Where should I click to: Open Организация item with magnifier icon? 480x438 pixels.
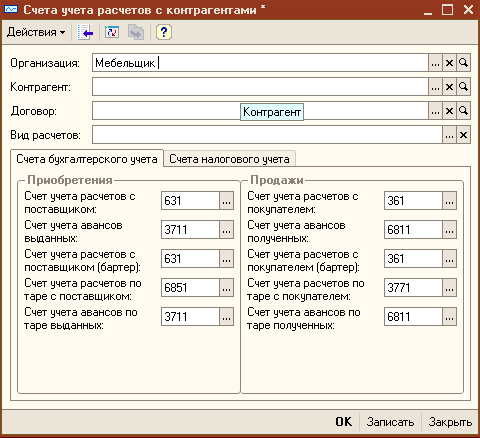pyautogui.click(x=463, y=63)
